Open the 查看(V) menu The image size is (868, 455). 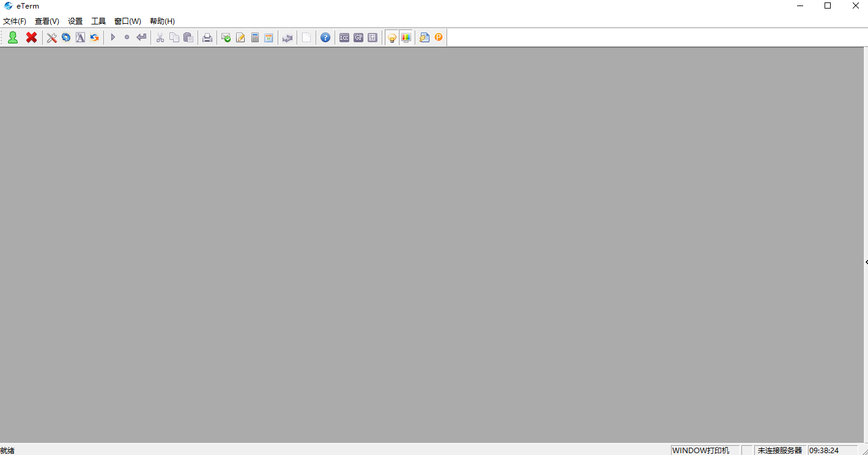tap(47, 21)
